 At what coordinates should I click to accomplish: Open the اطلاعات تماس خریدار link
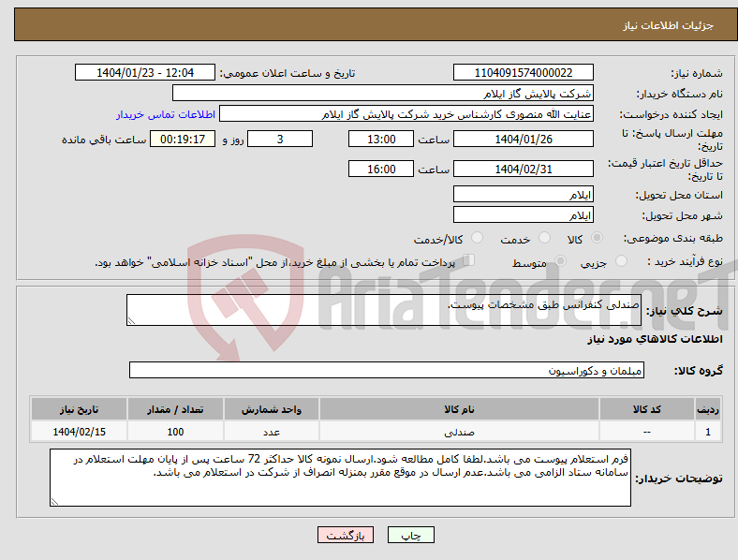coord(166,114)
